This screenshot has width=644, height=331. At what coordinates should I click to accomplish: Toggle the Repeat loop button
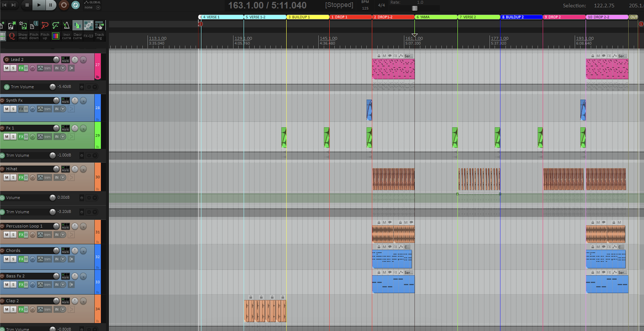click(x=75, y=5)
